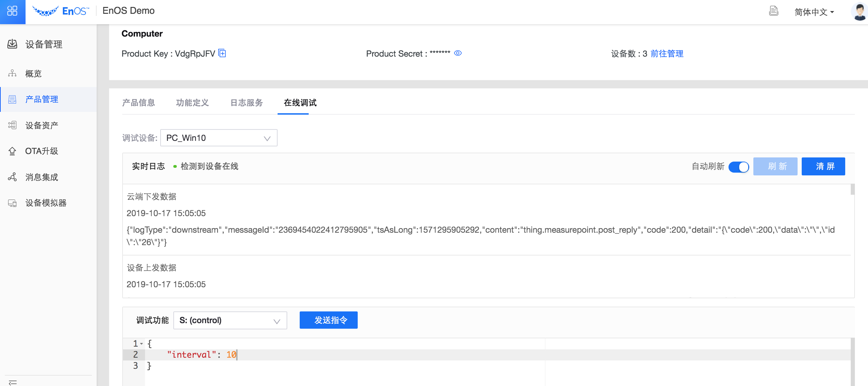Open 概览 overview in sidebar

[33, 74]
